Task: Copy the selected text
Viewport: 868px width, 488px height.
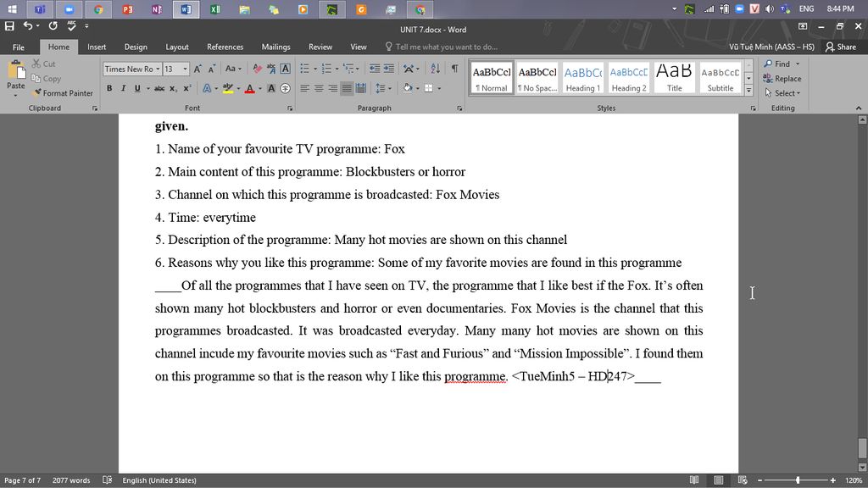Action: tap(46, 79)
